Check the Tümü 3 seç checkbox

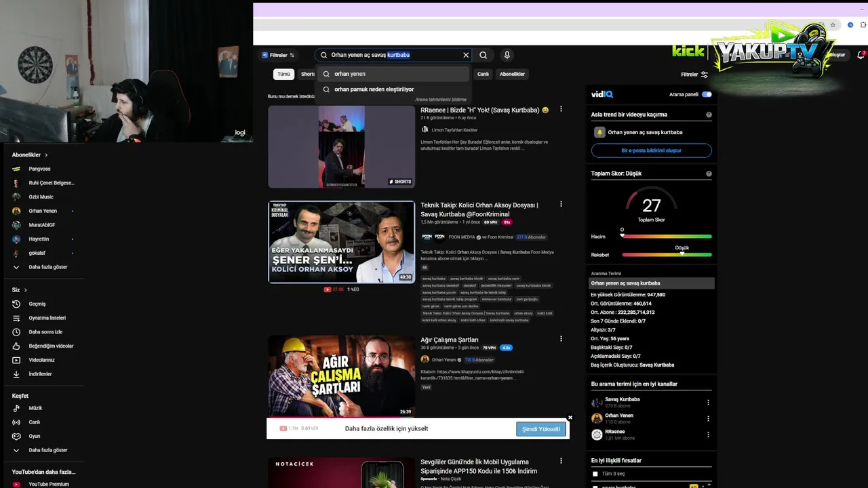tap(595, 474)
